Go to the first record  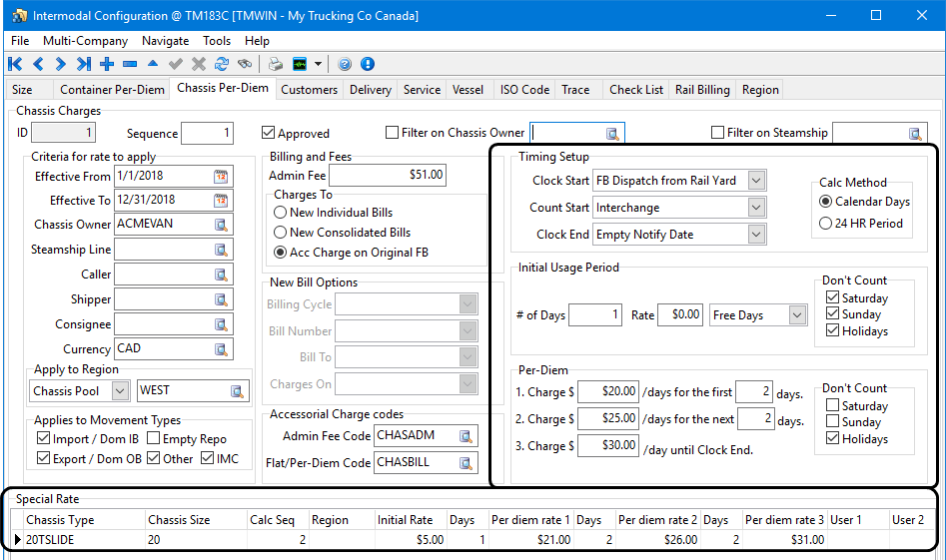pos(15,64)
